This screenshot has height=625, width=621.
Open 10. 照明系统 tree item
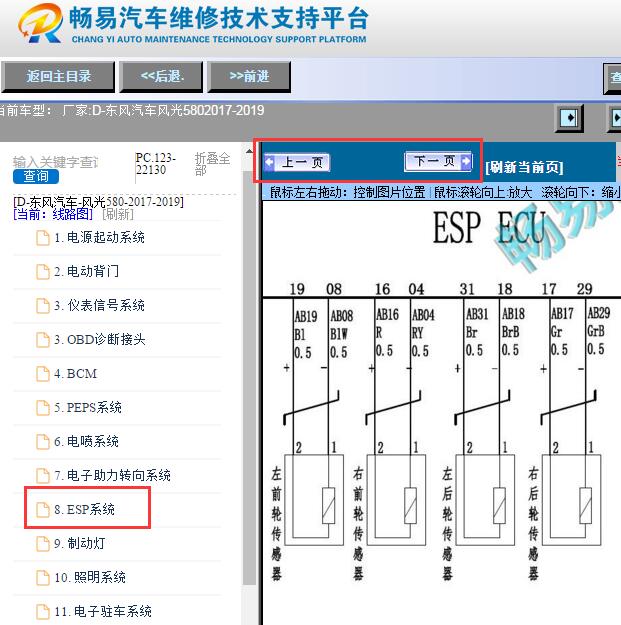90,577
